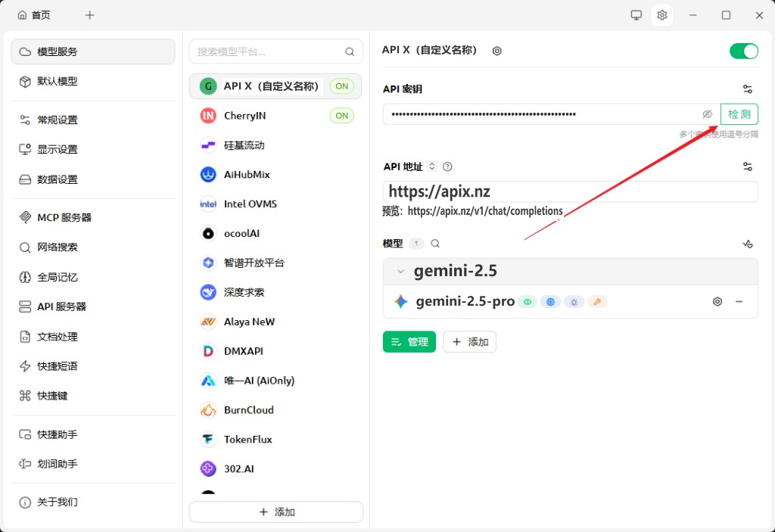Open 快捷键 shortcut settings

point(93,396)
